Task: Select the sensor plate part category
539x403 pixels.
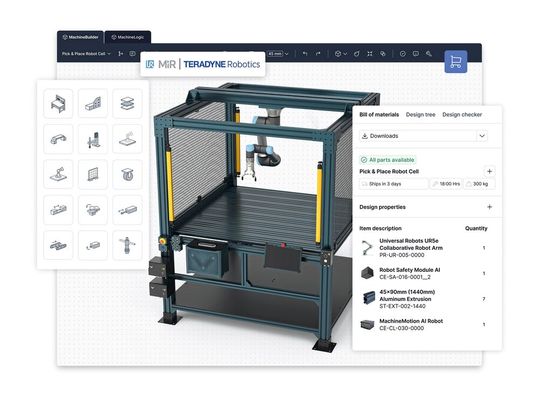Action: [127, 139]
